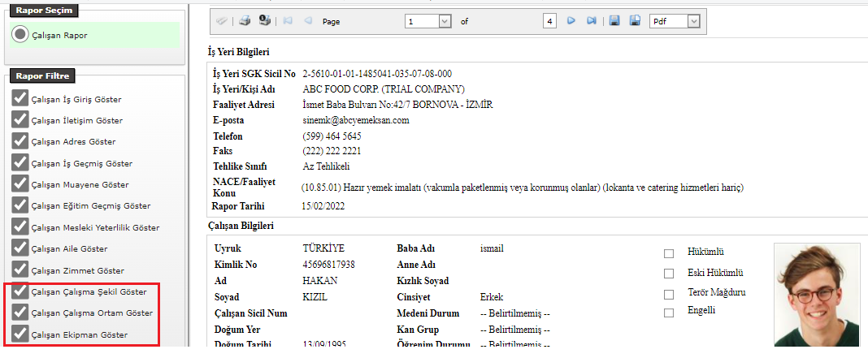
Task: Toggle Çalışan Zimmet Göster checkbox
Action: click(20, 270)
